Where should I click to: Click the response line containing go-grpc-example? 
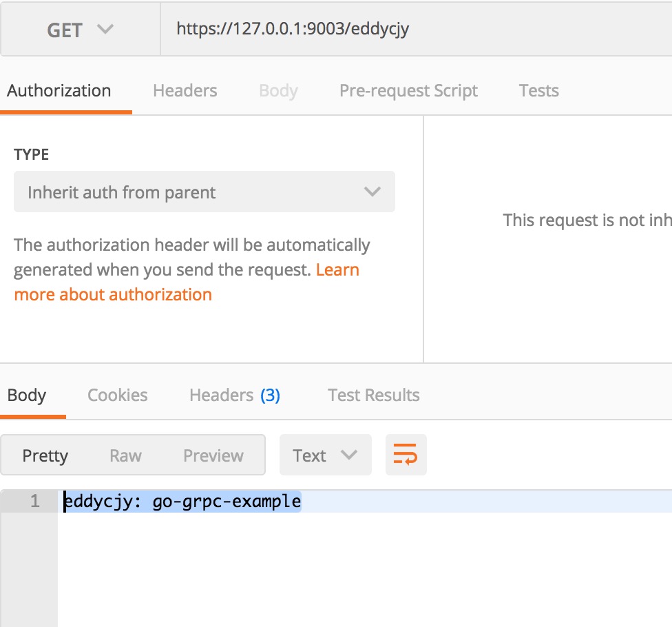[183, 502]
